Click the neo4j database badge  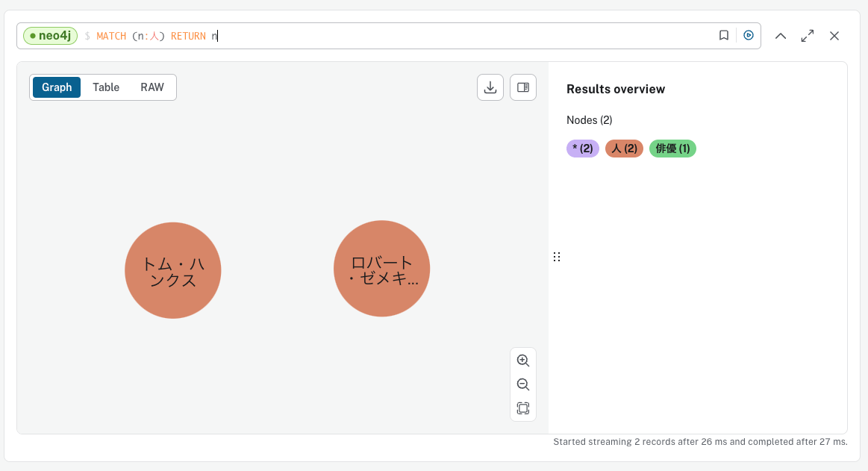click(50, 36)
